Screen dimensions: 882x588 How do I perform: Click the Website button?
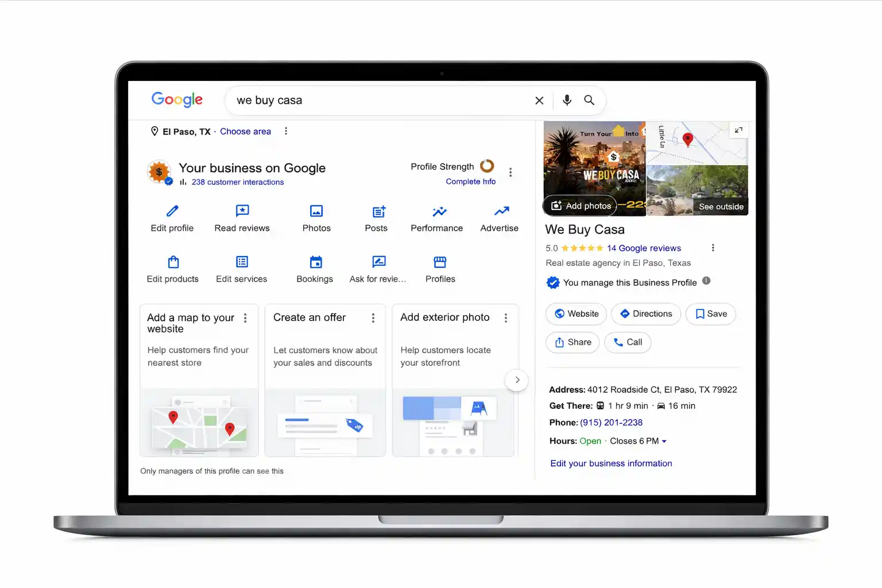[x=575, y=314]
